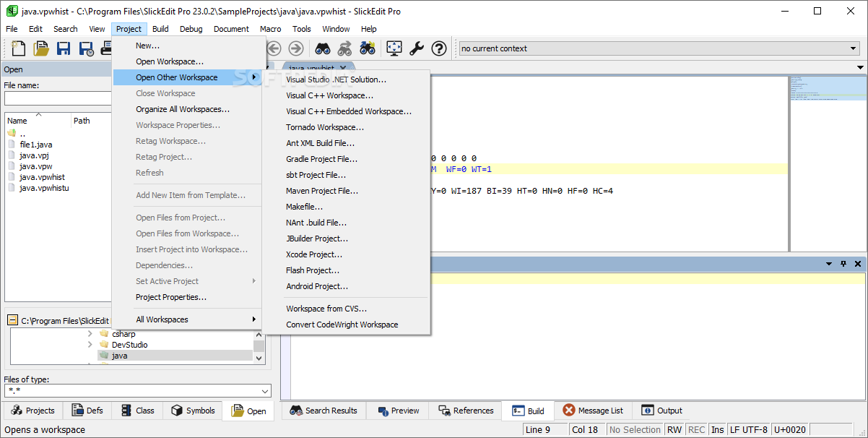
Task: Open the Output tab
Action: 661,411
